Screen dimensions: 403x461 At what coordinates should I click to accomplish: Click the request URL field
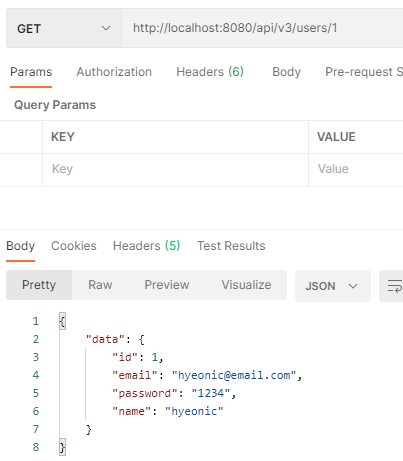click(262, 28)
